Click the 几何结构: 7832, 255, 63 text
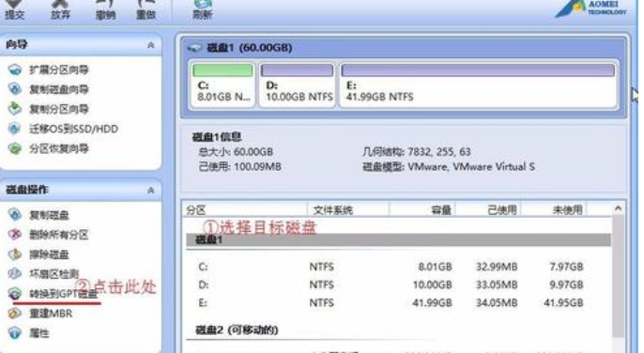 [x=417, y=152]
